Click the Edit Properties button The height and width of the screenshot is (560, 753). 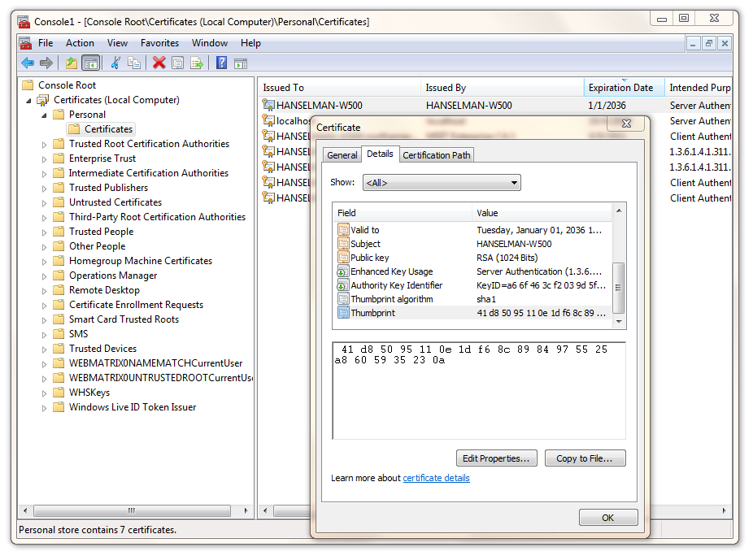tap(496, 458)
